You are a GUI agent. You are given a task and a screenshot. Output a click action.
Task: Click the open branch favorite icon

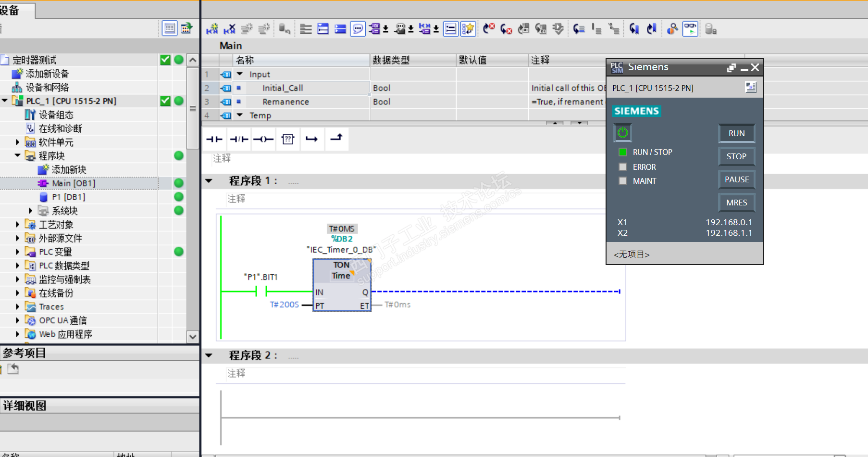point(312,139)
